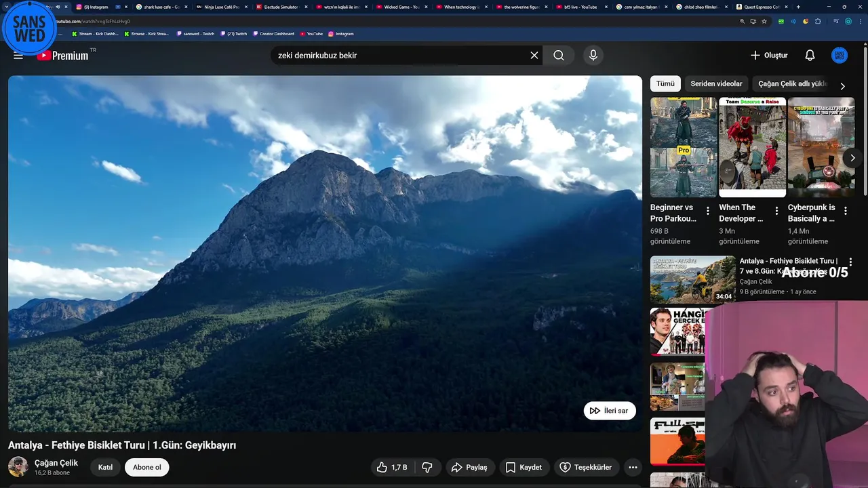Click the install app icon in the address bar

(x=753, y=21)
